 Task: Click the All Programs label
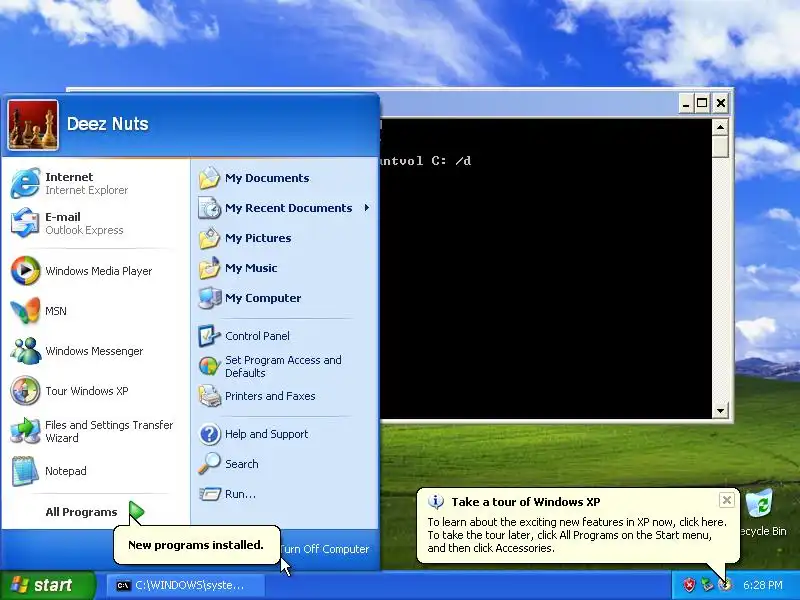point(81,512)
